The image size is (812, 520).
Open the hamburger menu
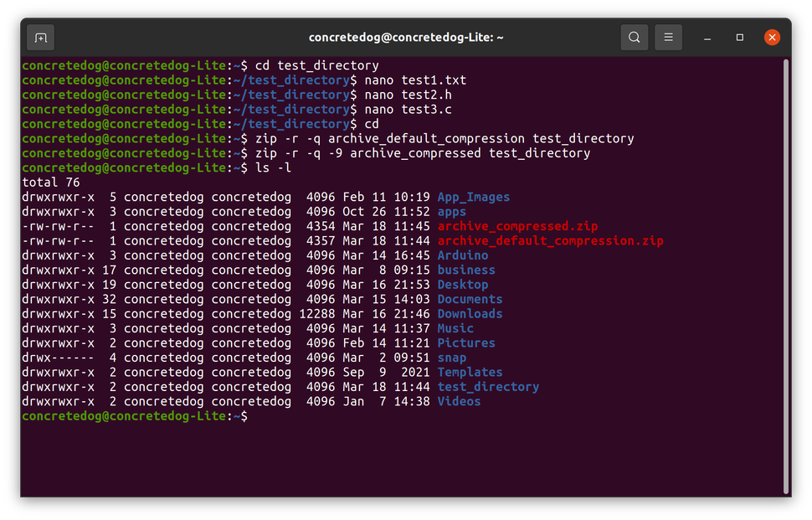pyautogui.click(x=668, y=37)
